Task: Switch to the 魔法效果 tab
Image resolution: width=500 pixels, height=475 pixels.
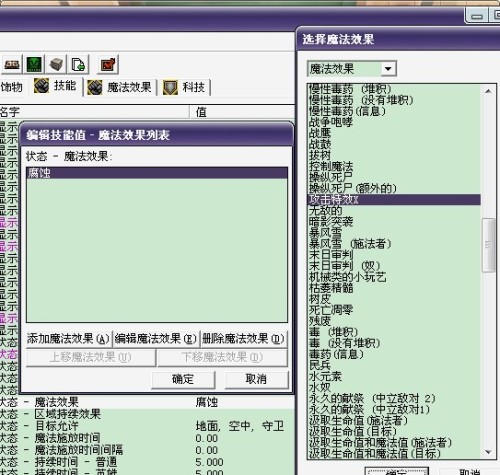Action: (121, 87)
